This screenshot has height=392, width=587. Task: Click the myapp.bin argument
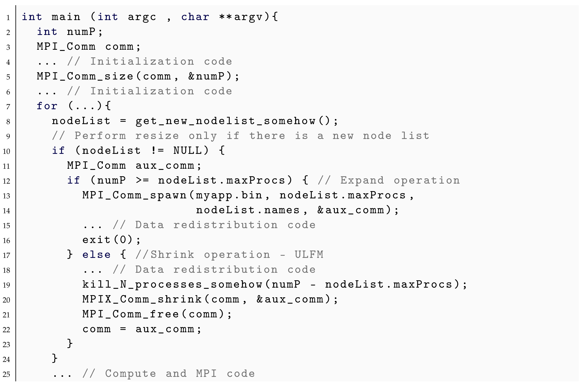click(229, 195)
